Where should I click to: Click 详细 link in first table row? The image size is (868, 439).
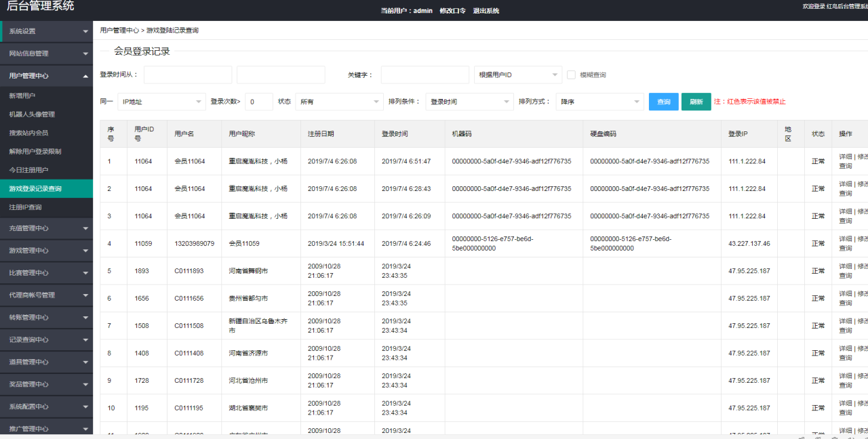click(845, 156)
